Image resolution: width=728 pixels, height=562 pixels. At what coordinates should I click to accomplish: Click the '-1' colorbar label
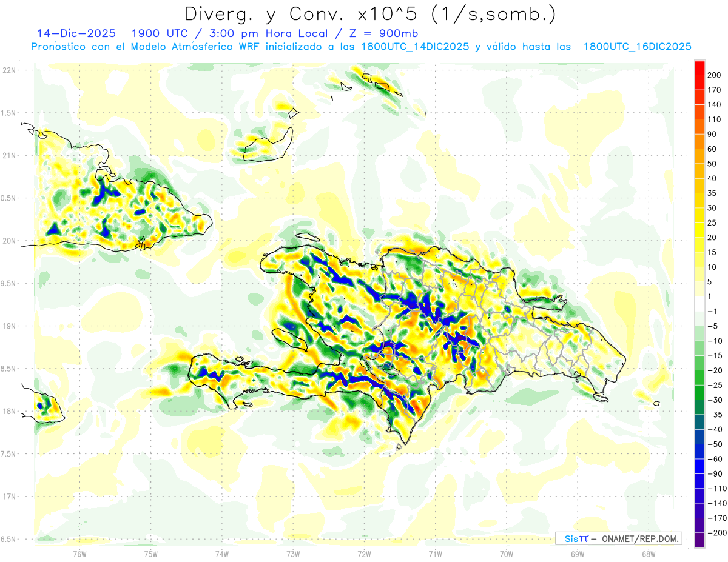[713, 311]
